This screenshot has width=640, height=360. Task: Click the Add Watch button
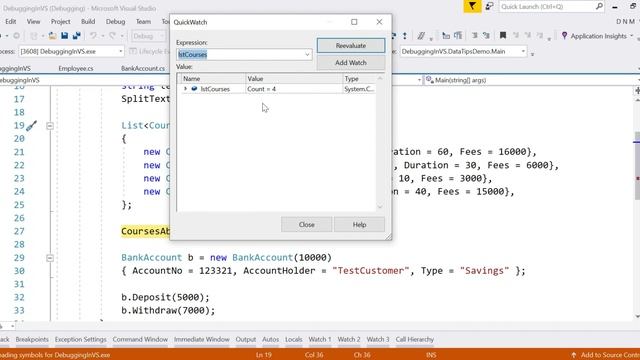[x=351, y=63]
